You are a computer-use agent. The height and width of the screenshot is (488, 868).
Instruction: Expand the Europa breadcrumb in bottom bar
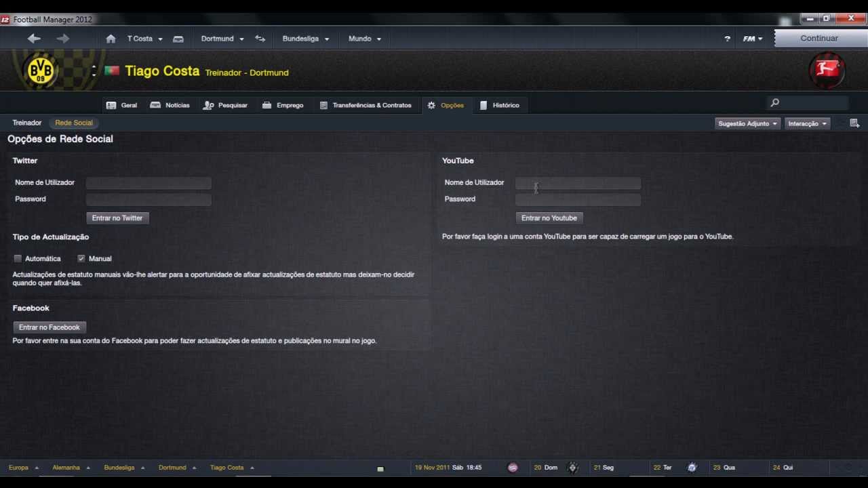point(24,468)
